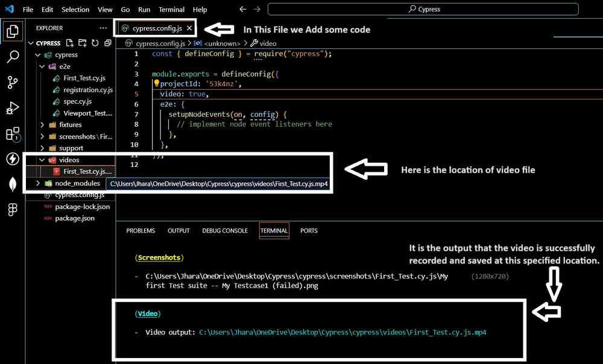Switch to the PORTS panel tab
Viewport: 603px width, 364px height.
[309, 231]
